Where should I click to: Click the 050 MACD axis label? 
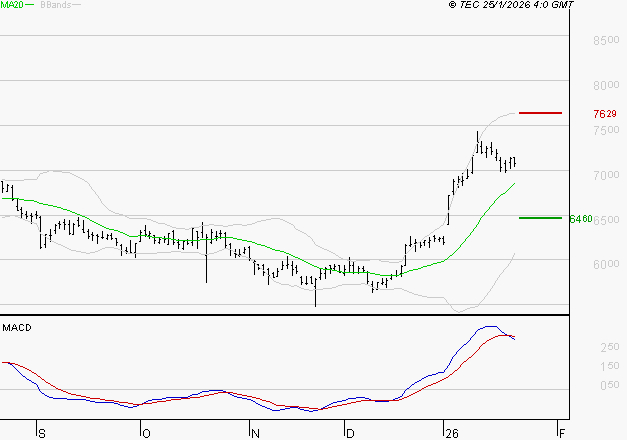[610, 385]
